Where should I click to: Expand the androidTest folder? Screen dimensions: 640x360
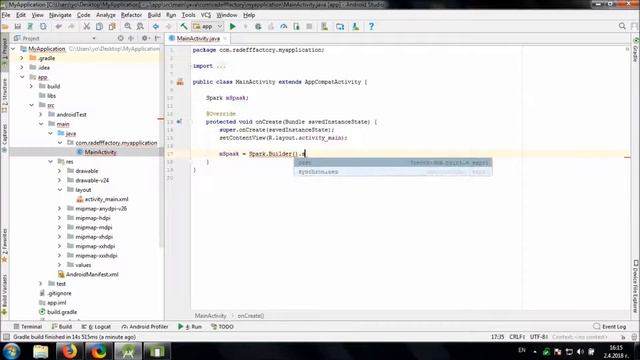coord(41,114)
